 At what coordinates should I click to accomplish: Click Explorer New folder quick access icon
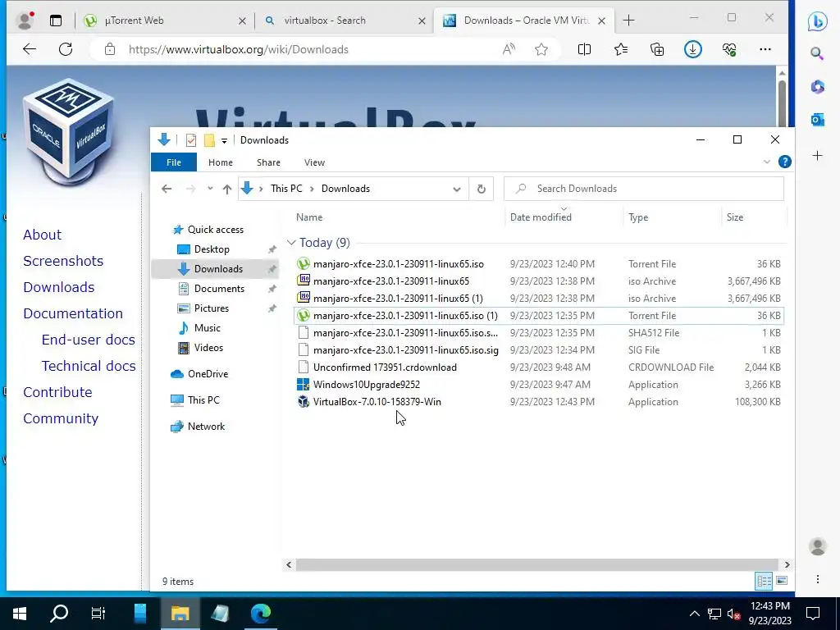tap(209, 140)
